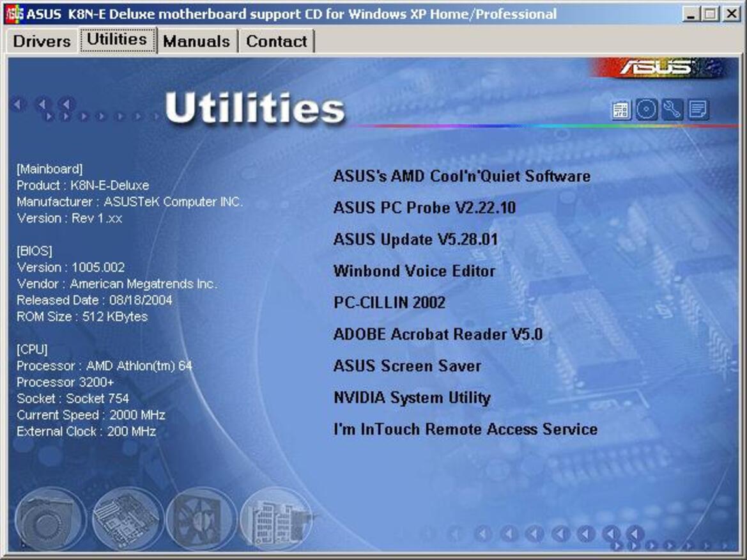Click the file list document icon
The width and height of the screenshot is (747, 560).
pyautogui.click(x=698, y=109)
